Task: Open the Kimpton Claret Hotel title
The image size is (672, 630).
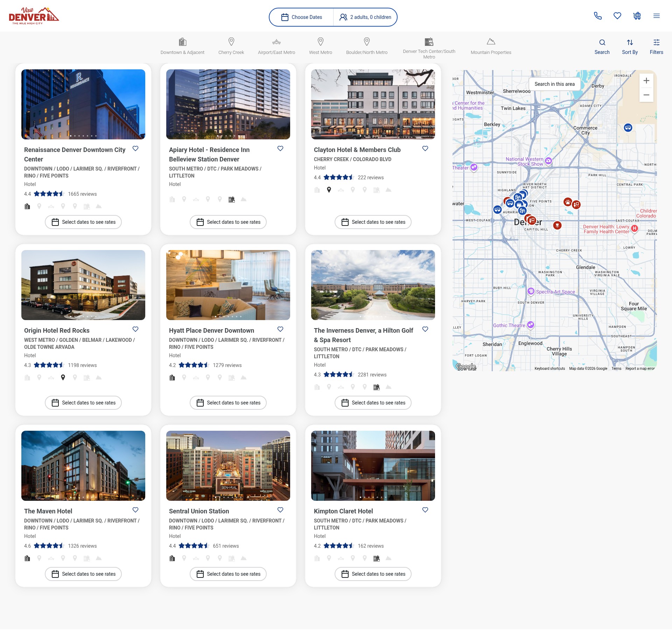Action: click(343, 511)
